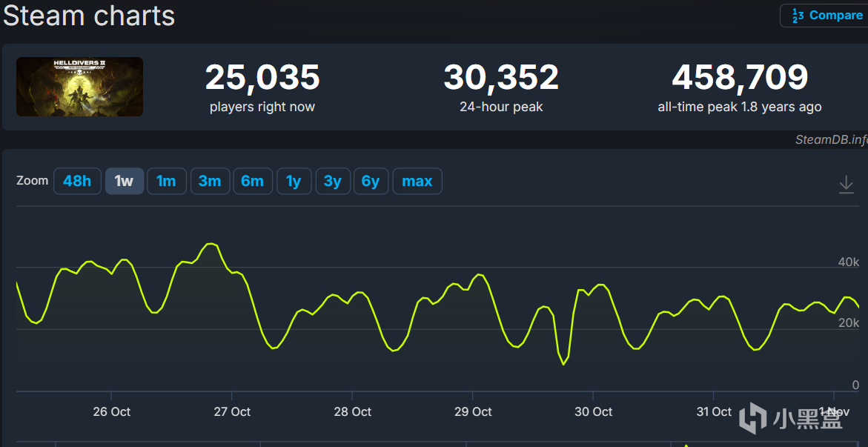Click the 40k y-axis label
Viewport: 868px width, 447px height.
click(849, 262)
